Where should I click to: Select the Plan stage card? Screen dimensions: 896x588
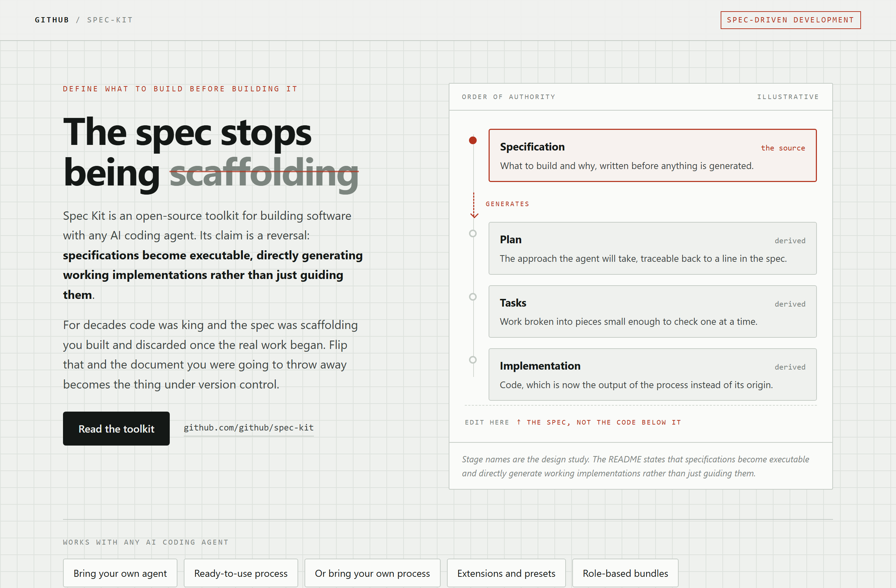[x=652, y=248]
